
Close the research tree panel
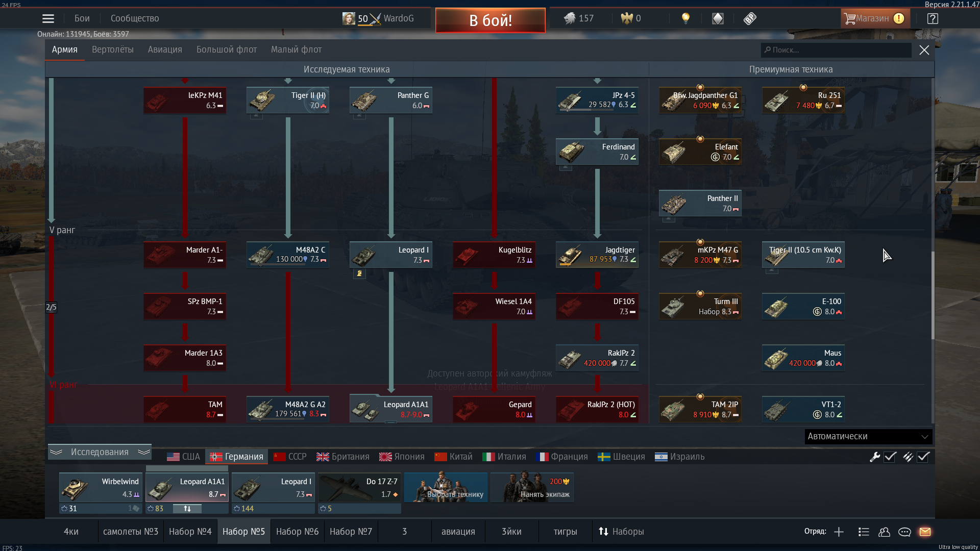coord(924,50)
